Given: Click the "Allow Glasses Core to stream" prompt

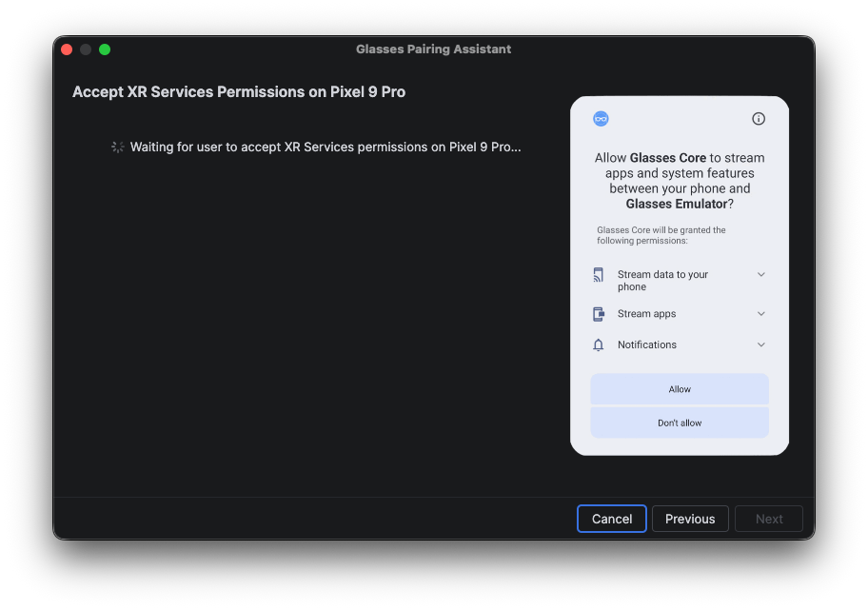Looking at the screenshot, I should point(680,181).
